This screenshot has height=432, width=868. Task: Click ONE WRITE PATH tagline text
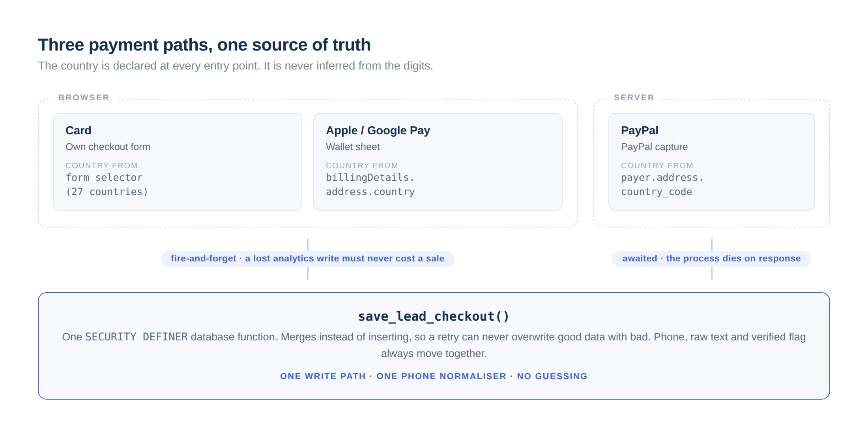tap(323, 376)
